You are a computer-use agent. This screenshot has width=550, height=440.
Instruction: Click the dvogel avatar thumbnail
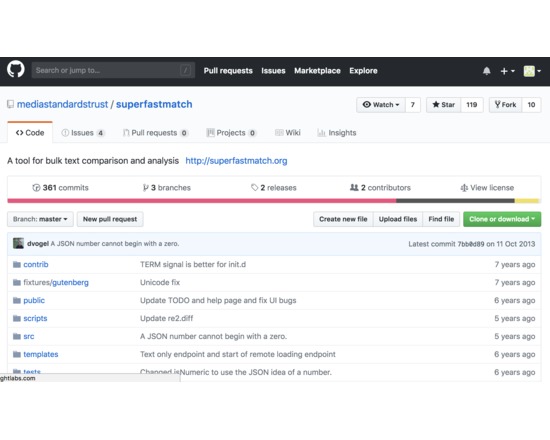click(x=18, y=243)
